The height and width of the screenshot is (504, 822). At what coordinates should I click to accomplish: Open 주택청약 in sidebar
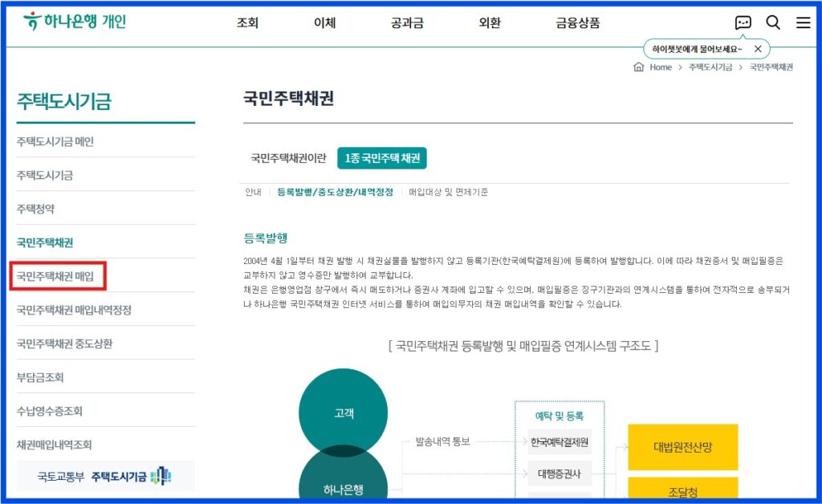(x=35, y=209)
